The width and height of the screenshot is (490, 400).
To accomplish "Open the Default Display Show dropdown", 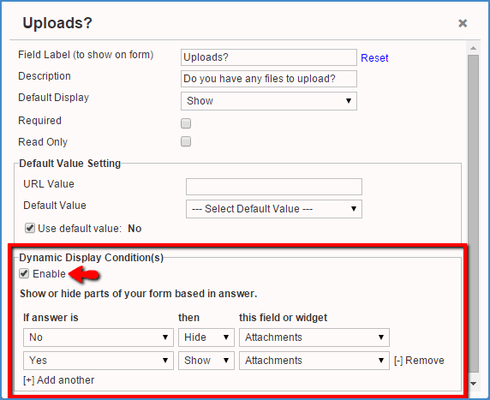I will (x=269, y=101).
